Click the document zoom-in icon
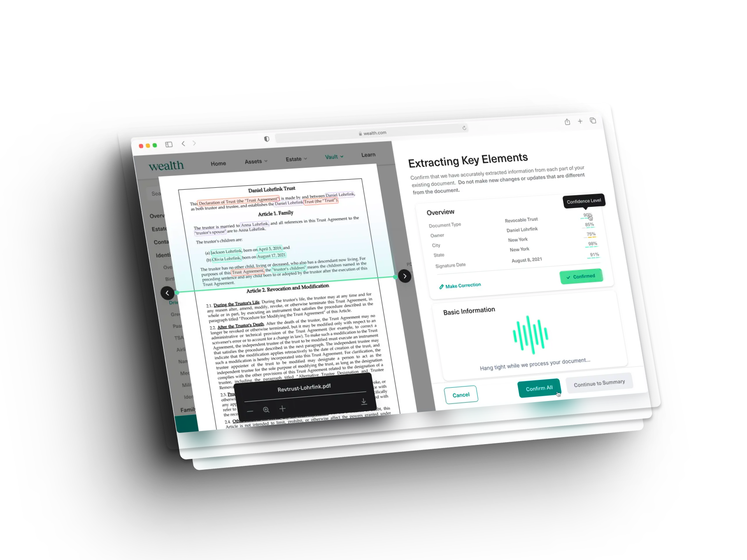 266,409
